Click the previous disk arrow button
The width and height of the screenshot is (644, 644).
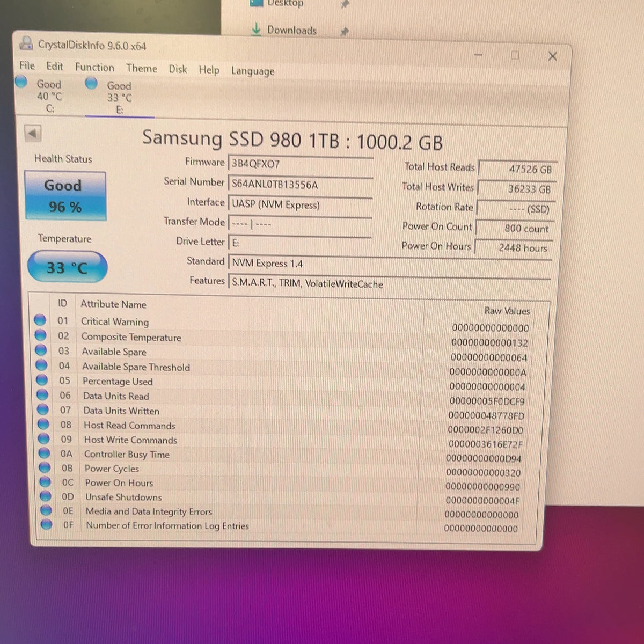coord(33,134)
